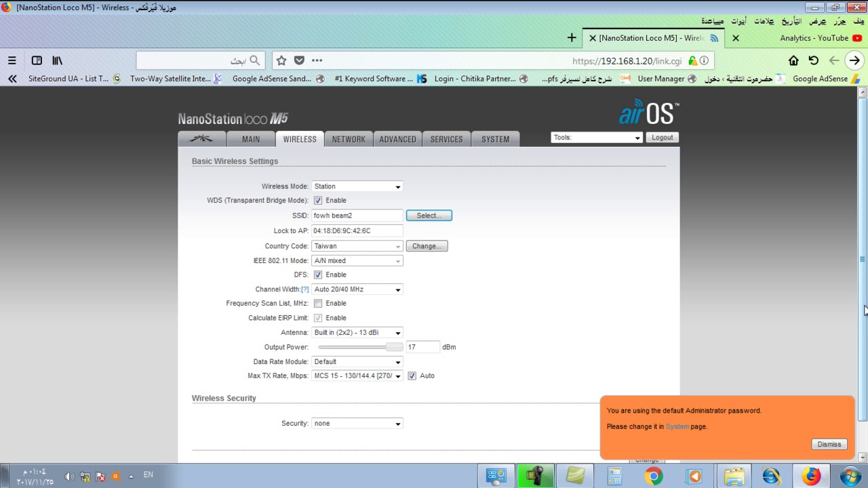Click the Output Power slider
The width and height of the screenshot is (868, 488).
[x=360, y=347]
